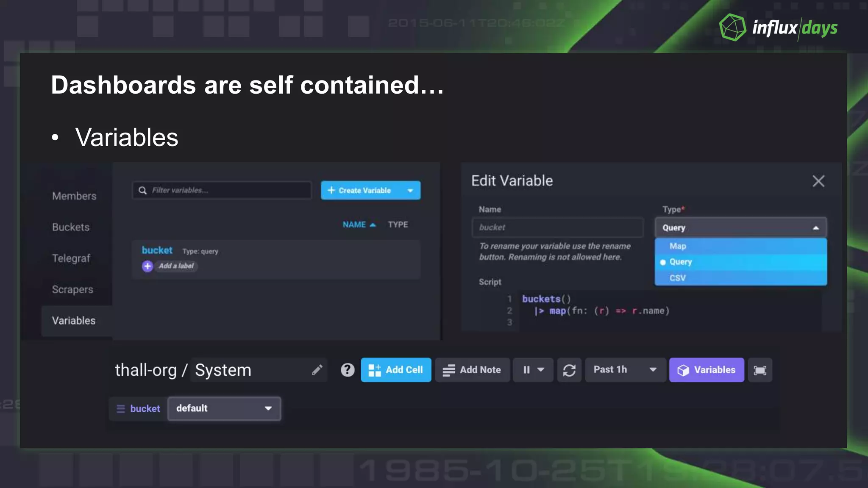
Task: Sort by TYPE column header
Action: click(398, 225)
